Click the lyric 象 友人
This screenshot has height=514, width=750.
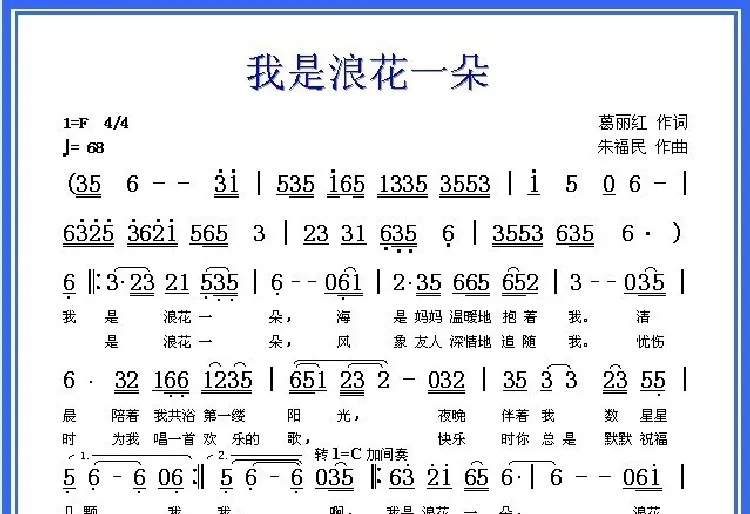(x=418, y=341)
